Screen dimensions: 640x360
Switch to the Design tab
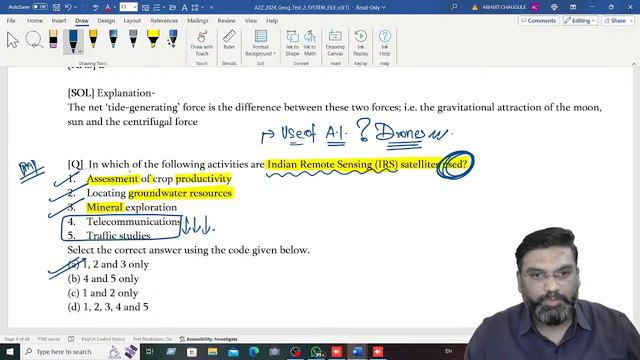(106, 20)
